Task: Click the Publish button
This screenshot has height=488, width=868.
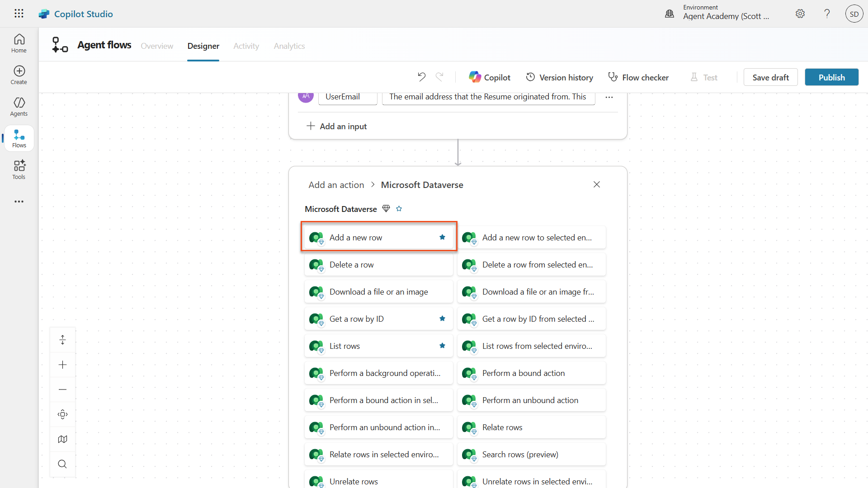Action: pyautogui.click(x=831, y=77)
